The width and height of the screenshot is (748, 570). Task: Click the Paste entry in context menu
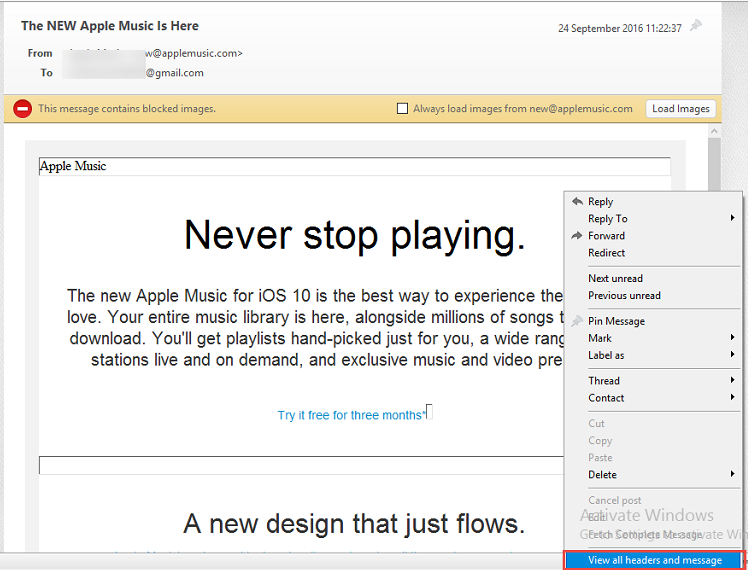(653, 457)
